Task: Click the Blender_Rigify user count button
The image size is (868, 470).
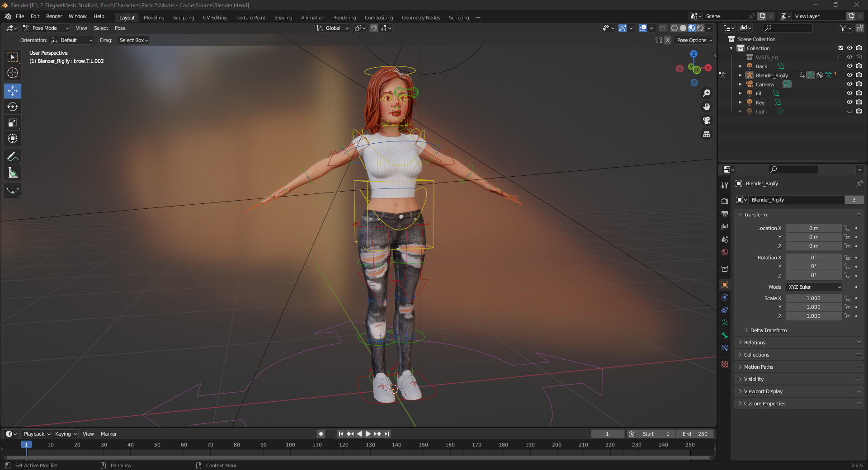Action: (x=854, y=199)
